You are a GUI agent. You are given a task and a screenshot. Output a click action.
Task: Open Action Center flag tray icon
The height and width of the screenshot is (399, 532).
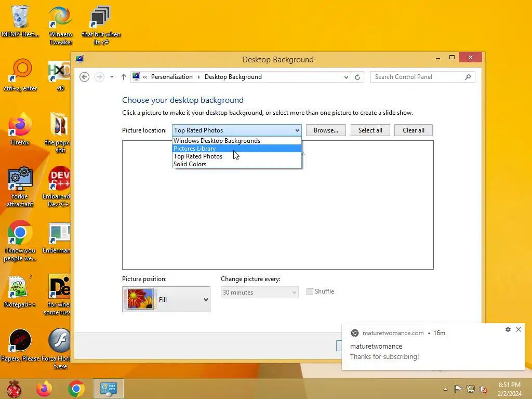pos(458,389)
